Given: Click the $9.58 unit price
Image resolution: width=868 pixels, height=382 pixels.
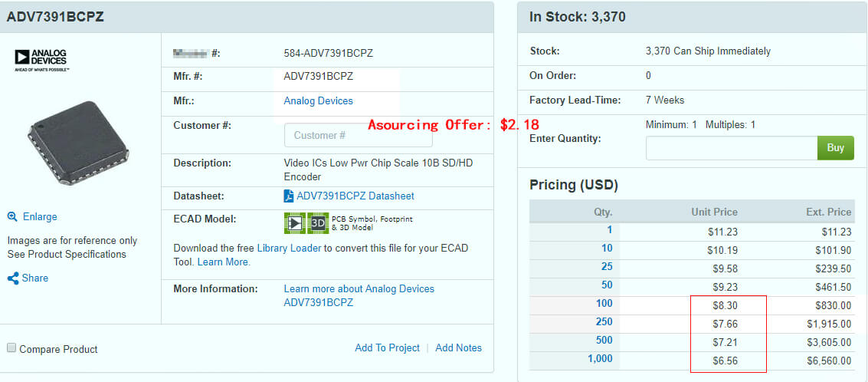Looking at the screenshot, I should click(x=726, y=269).
